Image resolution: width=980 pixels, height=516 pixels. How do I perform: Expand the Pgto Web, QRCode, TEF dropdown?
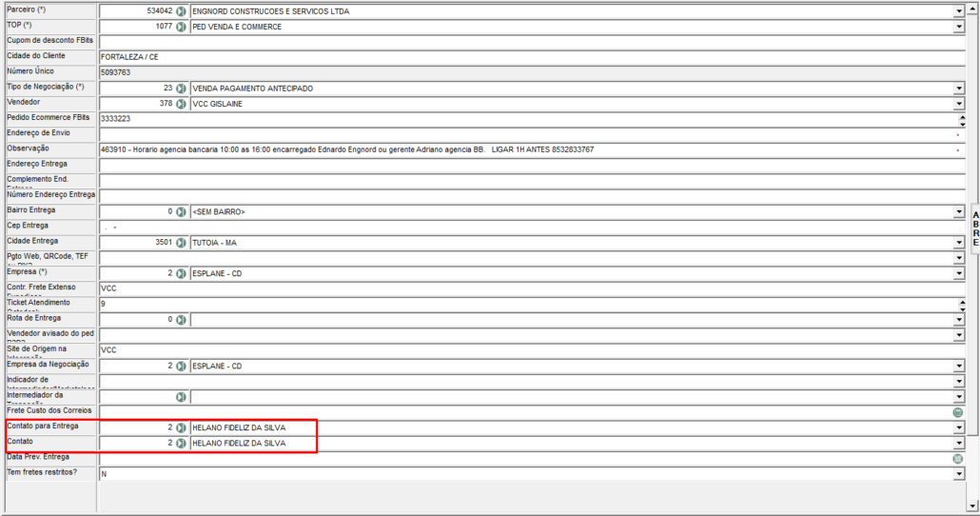pyautogui.click(x=958, y=257)
